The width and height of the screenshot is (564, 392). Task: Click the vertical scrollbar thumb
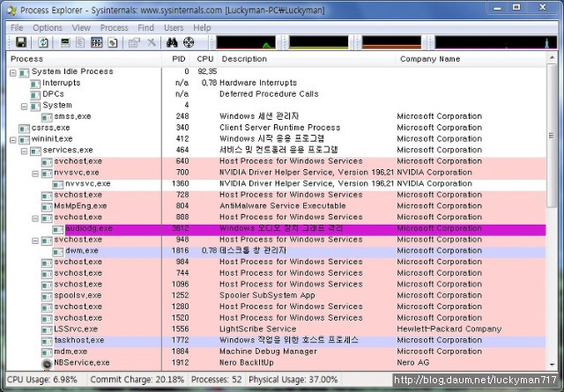(552, 136)
